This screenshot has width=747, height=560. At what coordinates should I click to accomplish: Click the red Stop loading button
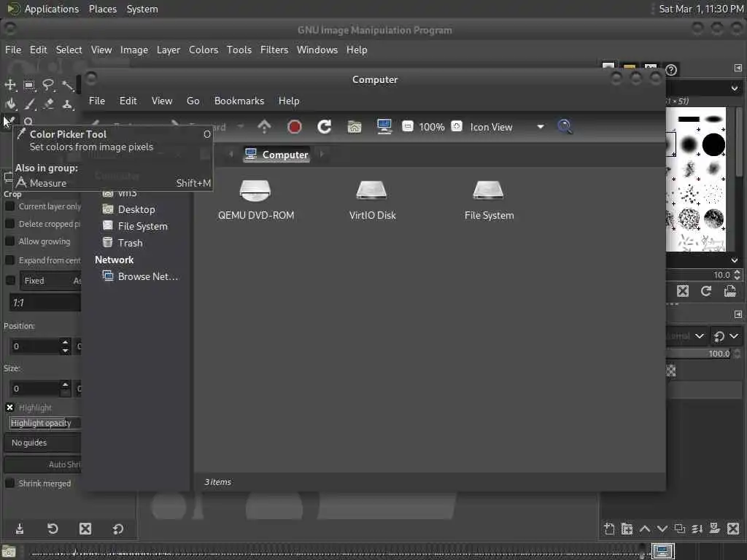coord(295,127)
